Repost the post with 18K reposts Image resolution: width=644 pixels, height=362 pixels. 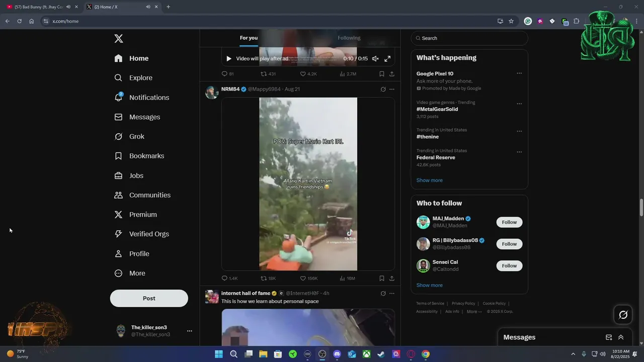(268, 278)
